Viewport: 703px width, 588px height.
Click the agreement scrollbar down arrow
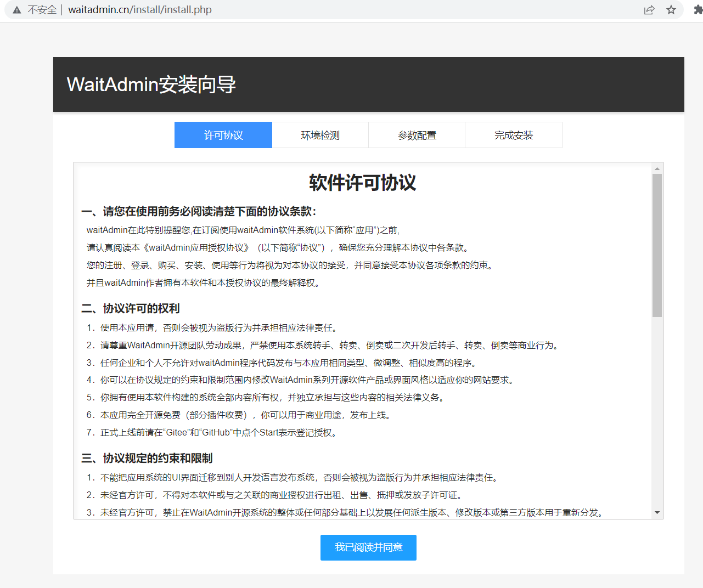point(657,513)
